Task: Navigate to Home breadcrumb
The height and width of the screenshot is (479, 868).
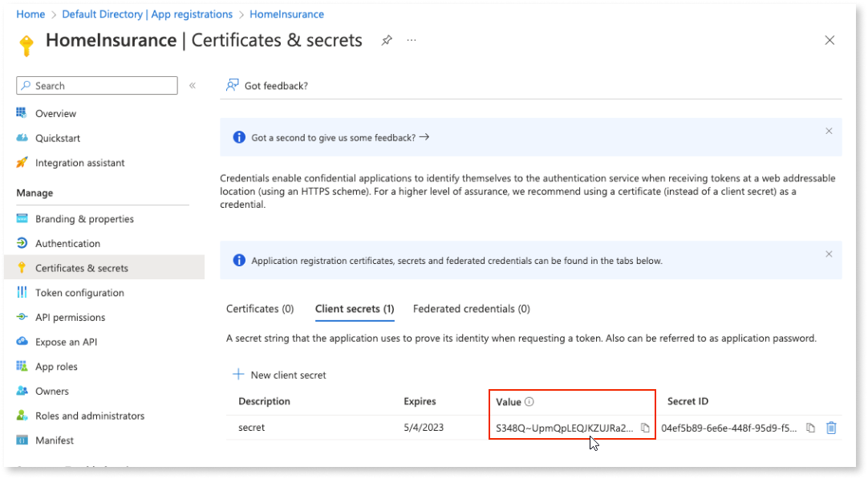Action: [30, 14]
